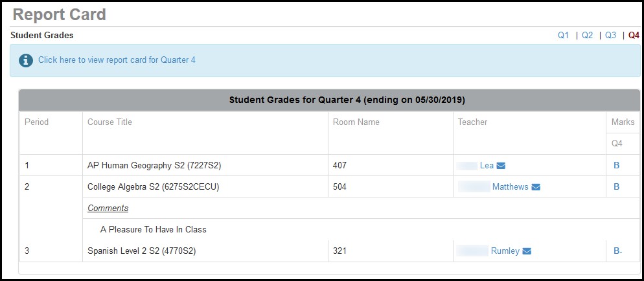Switch to the Q1 quarter tab
644x281 pixels.
click(563, 36)
